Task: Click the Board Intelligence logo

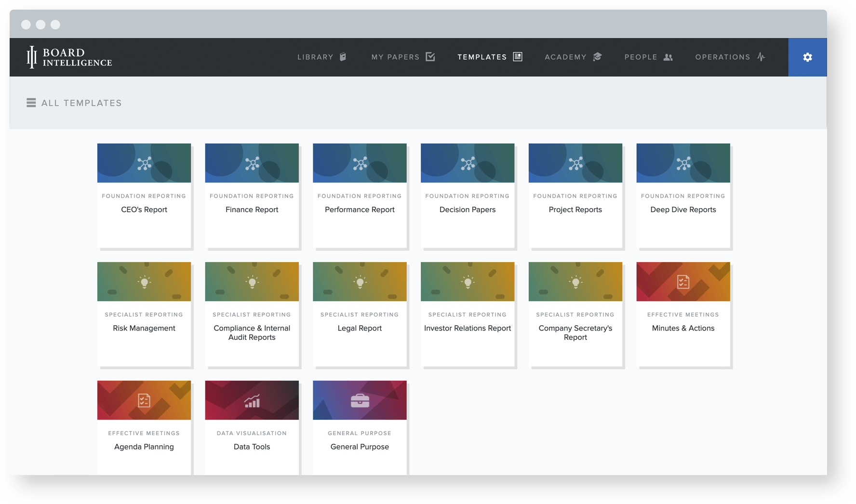Action: point(69,57)
